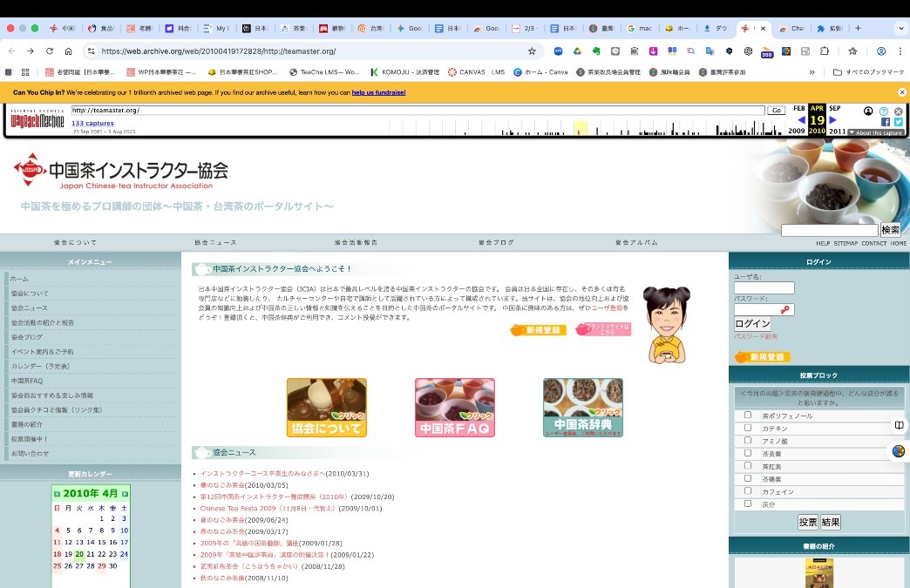
Task: Check the 茶ポリフェノール poll option
Action: pos(747,416)
